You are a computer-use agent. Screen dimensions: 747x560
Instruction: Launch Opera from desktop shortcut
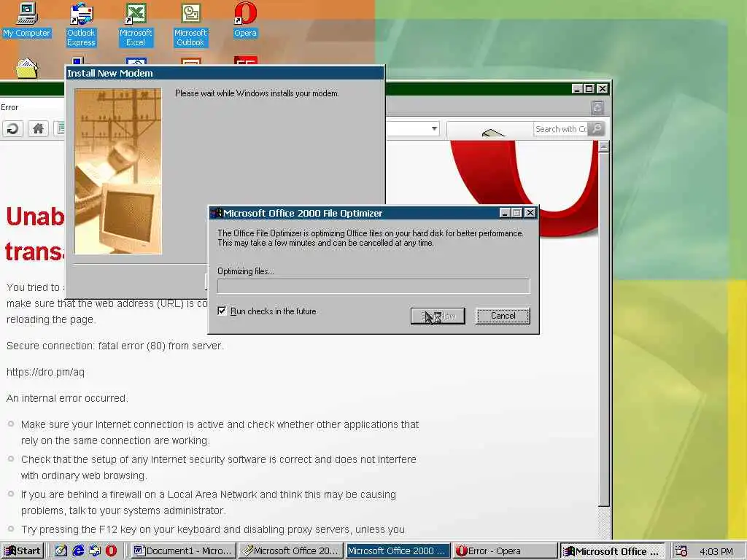tap(245, 20)
